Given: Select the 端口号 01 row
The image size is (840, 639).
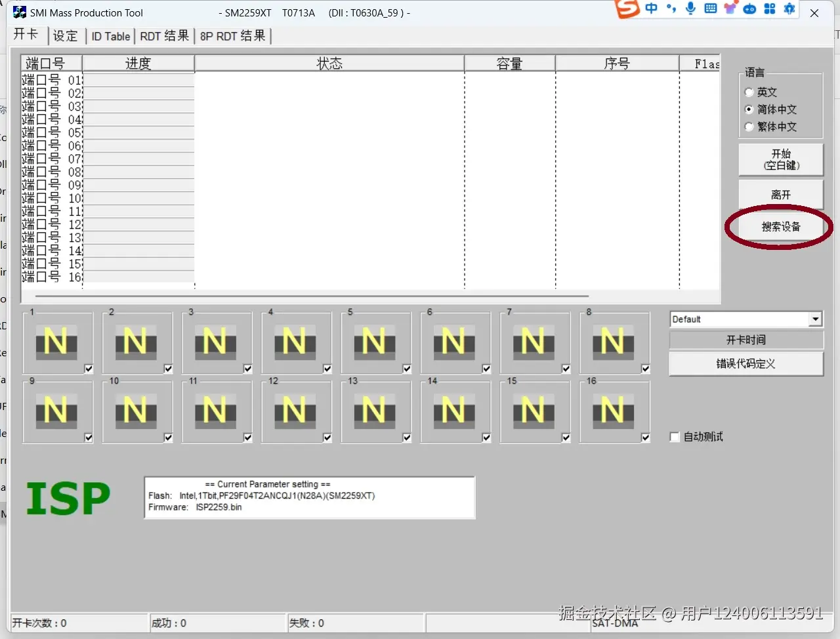Looking at the screenshot, I should click(x=52, y=80).
